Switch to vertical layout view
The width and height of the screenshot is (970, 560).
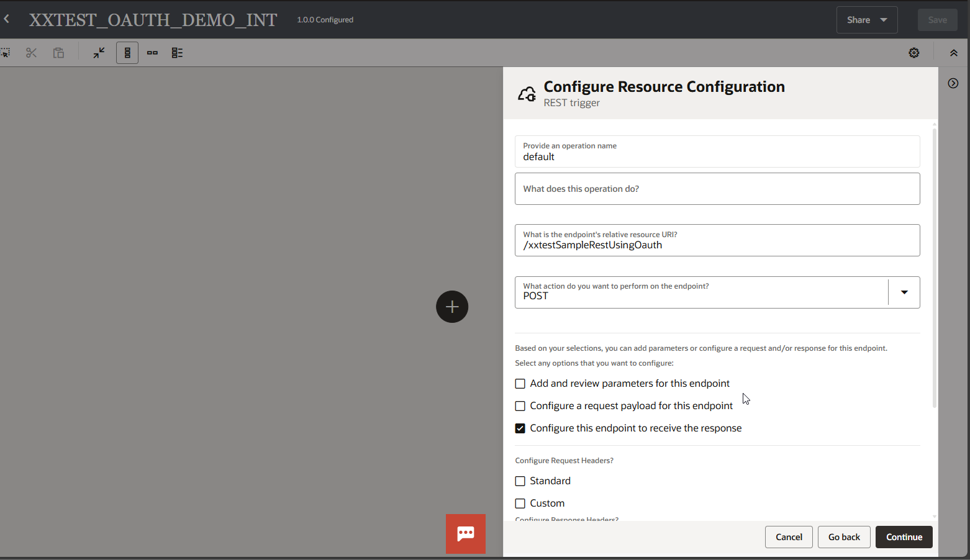click(127, 53)
